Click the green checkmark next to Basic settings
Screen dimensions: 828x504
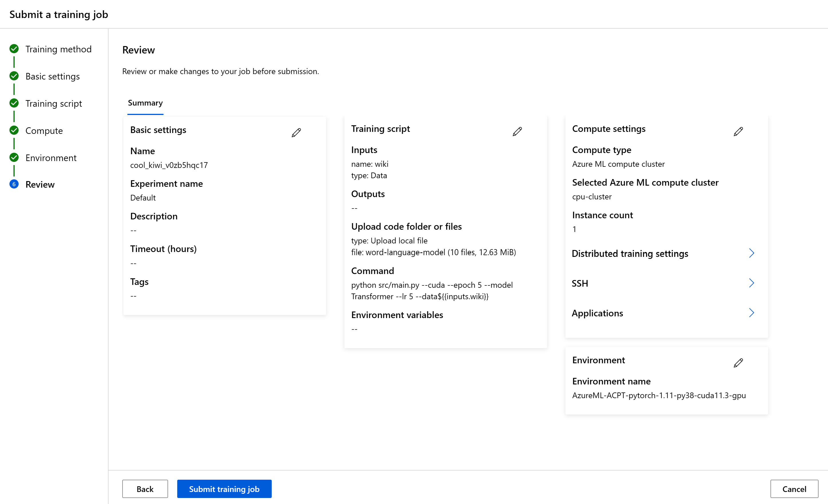click(x=14, y=76)
